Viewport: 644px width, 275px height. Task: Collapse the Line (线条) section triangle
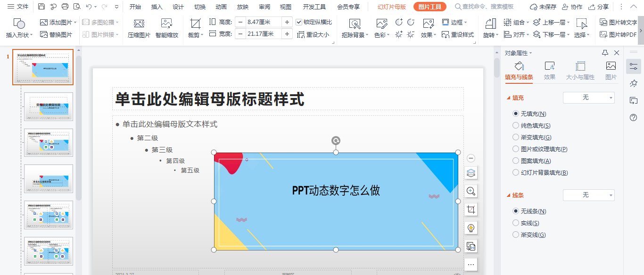508,195
